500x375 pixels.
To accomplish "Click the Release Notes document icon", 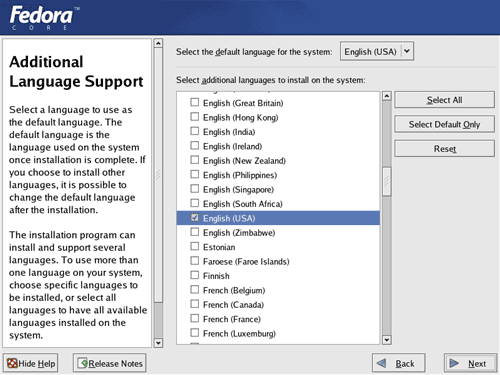I will point(83,363).
